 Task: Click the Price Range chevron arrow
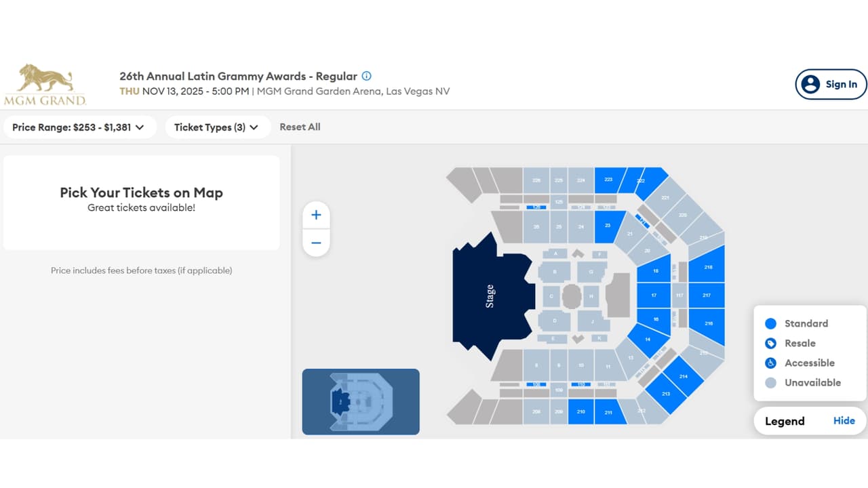140,127
